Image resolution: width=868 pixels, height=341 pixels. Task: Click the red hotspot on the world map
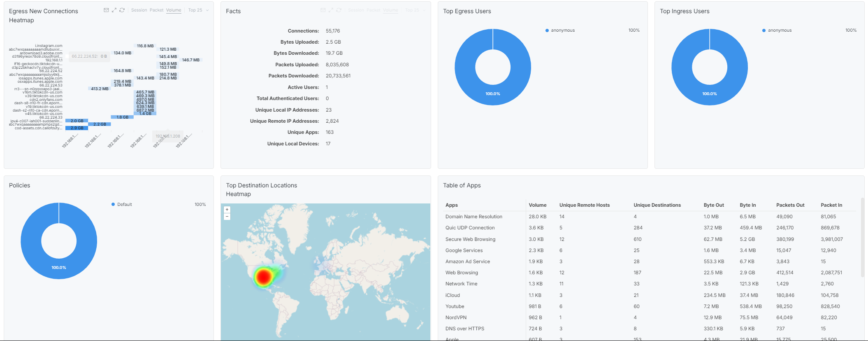click(263, 277)
